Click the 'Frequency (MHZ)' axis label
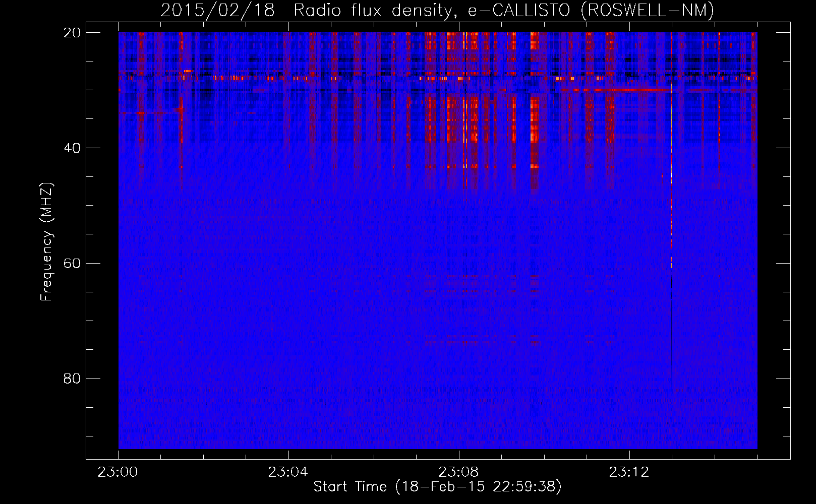 coord(46,242)
